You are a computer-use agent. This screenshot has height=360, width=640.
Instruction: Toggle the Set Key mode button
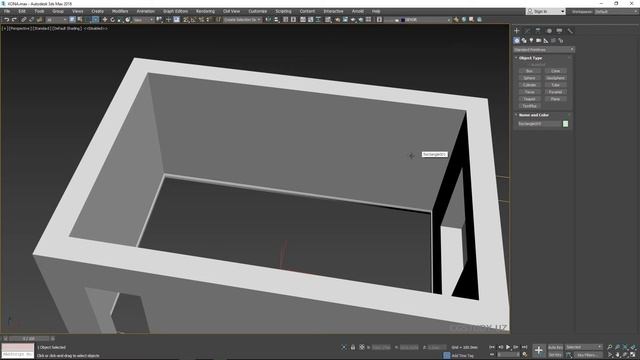coord(555,355)
